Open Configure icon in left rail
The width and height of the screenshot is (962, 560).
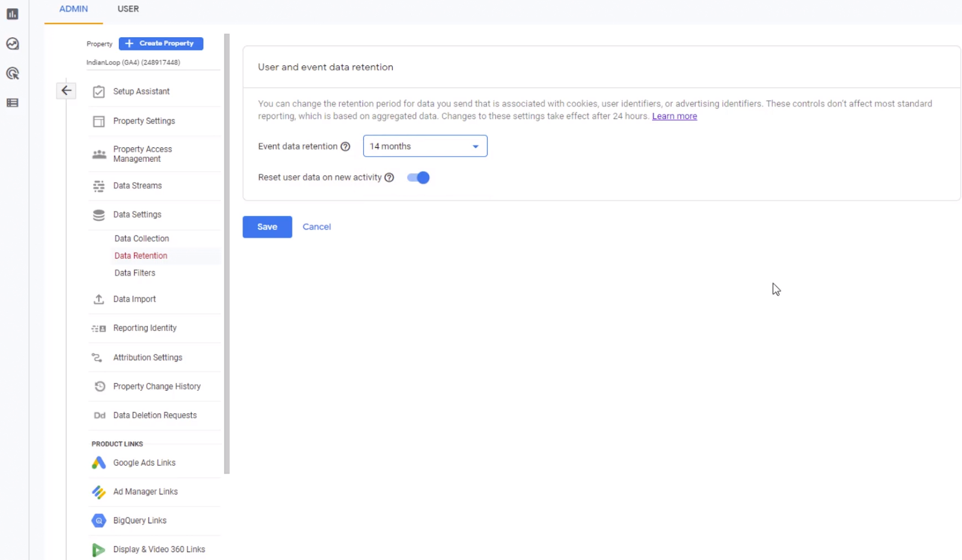coord(13,103)
